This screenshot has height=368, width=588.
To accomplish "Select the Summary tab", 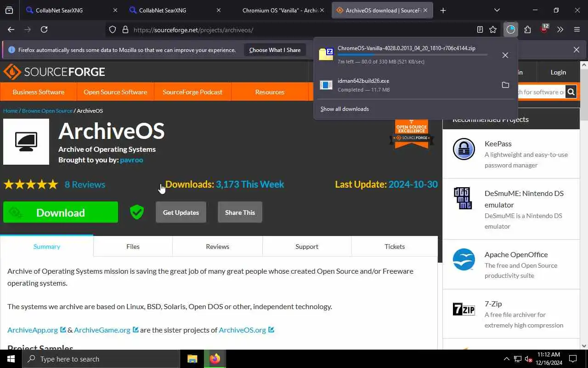I will point(47,247).
